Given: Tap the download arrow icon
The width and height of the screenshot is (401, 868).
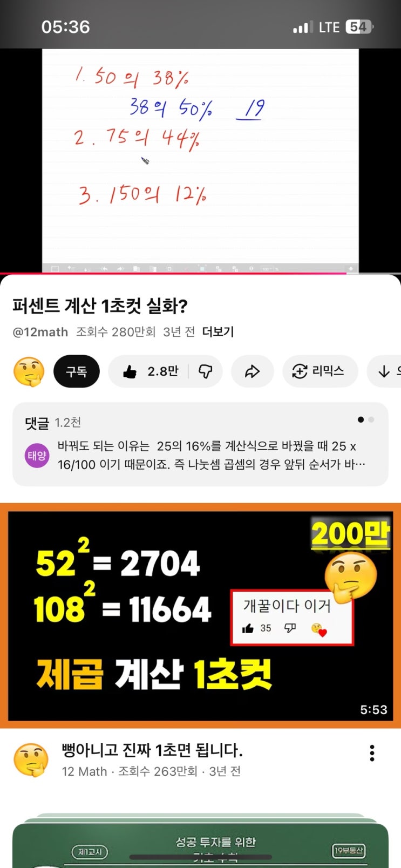Looking at the screenshot, I should pyautogui.click(x=384, y=371).
